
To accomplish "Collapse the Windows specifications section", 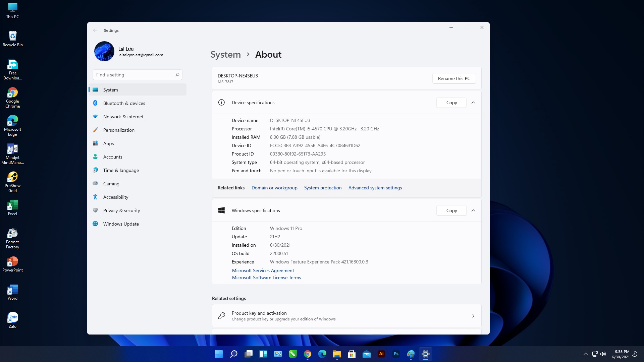I will point(473,210).
